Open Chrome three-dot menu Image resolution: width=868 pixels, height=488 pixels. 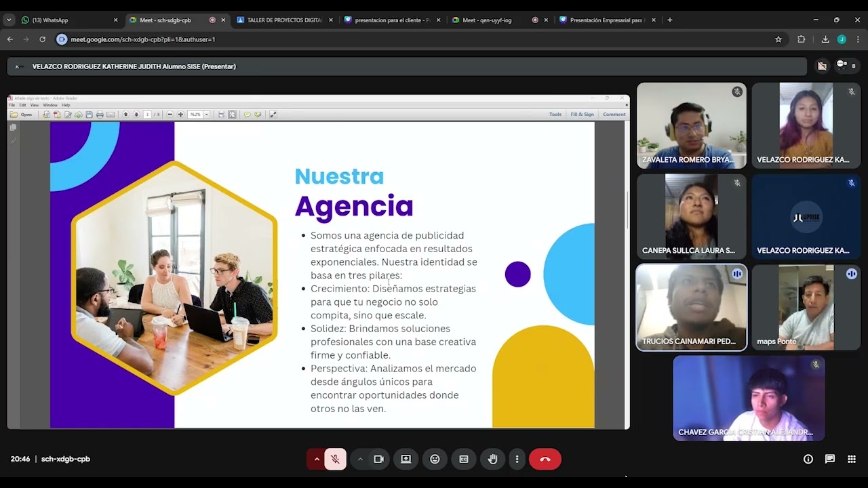coord(858,39)
